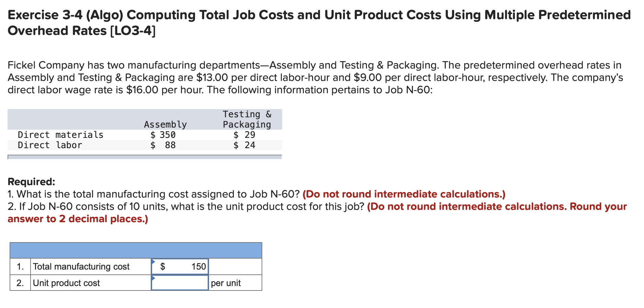Click the Unit product cost label cell
644x308 pixels.
[66, 283]
